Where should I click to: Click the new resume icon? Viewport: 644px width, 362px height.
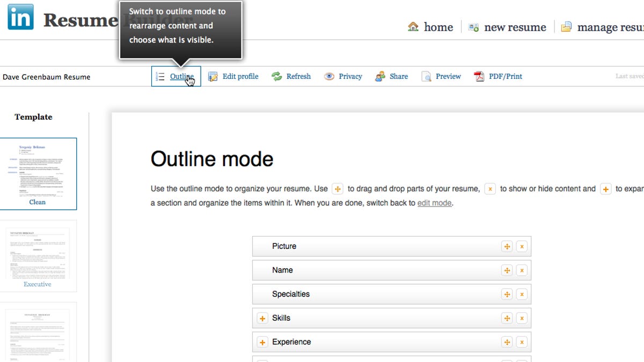[x=473, y=27]
